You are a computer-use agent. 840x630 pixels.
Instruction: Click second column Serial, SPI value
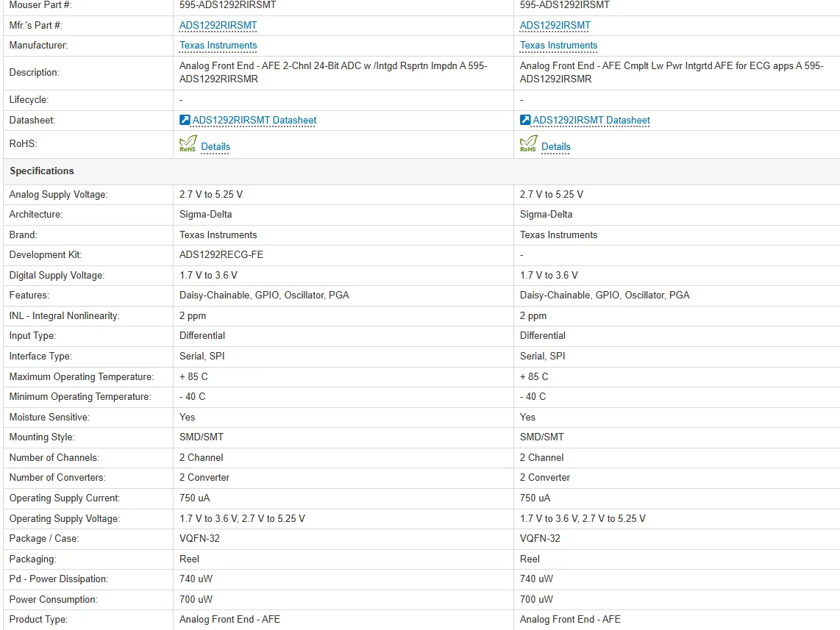coord(542,357)
